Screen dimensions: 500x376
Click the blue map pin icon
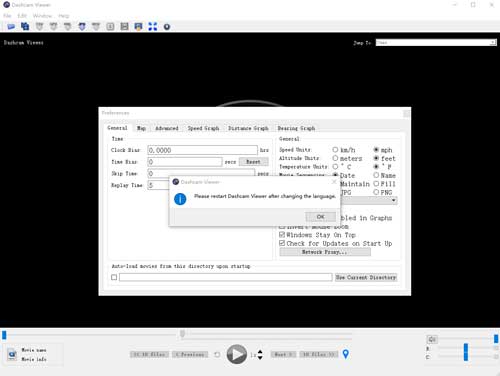point(346,354)
